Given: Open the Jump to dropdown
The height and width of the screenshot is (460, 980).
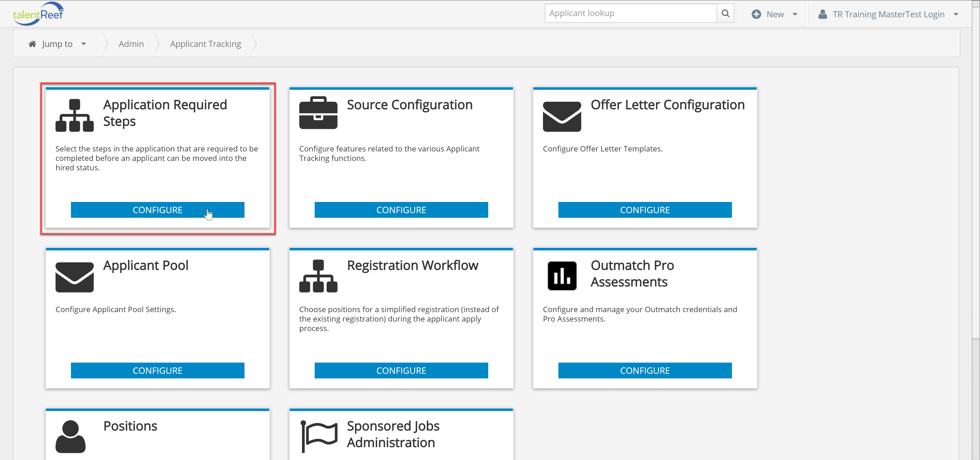Looking at the screenshot, I should coord(58,44).
